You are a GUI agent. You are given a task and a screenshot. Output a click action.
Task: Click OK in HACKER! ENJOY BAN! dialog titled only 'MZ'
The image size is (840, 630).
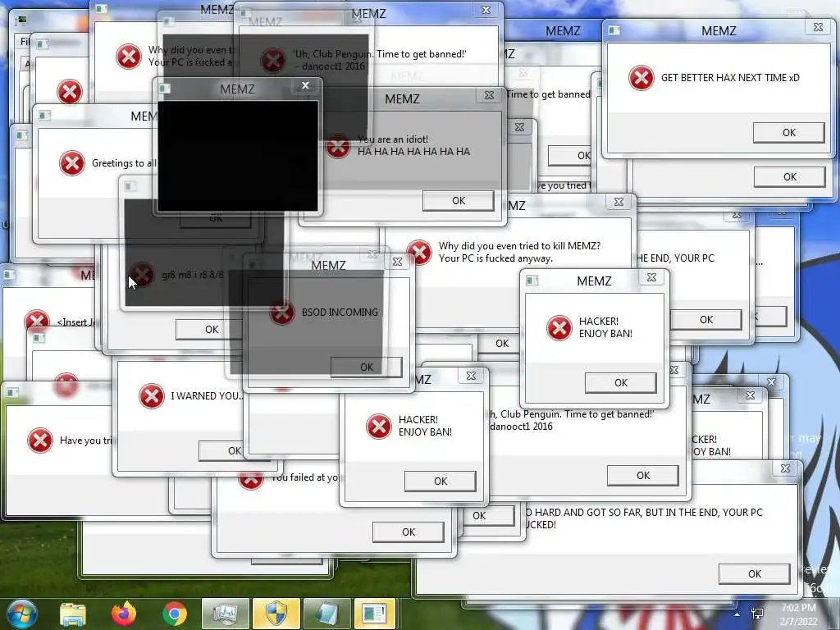pyautogui.click(x=440, y=482)
